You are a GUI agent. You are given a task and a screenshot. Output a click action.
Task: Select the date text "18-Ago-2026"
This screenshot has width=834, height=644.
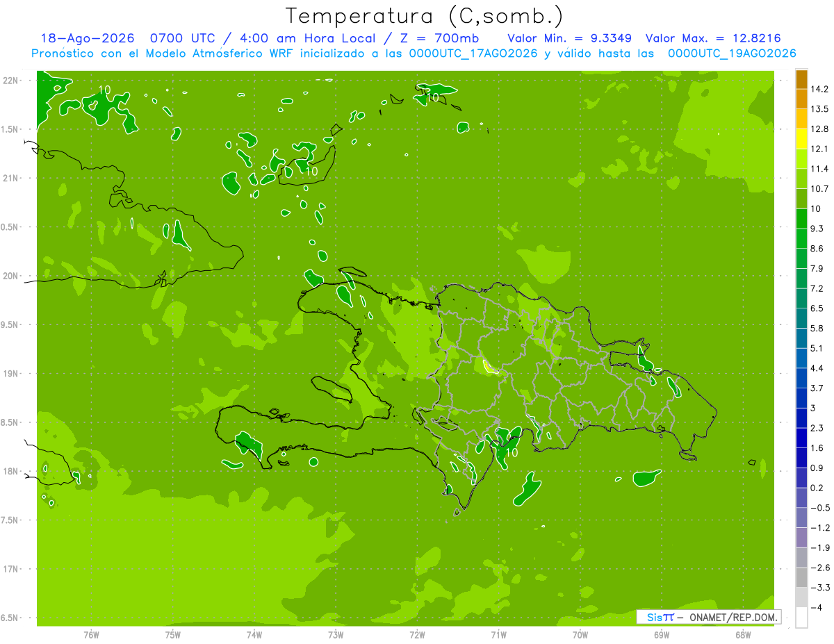click(87, 38)
